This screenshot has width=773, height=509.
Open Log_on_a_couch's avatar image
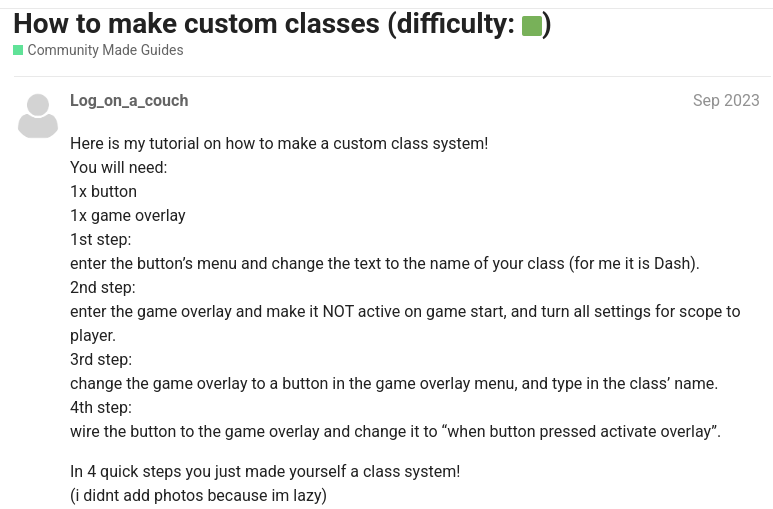[38, 116]
